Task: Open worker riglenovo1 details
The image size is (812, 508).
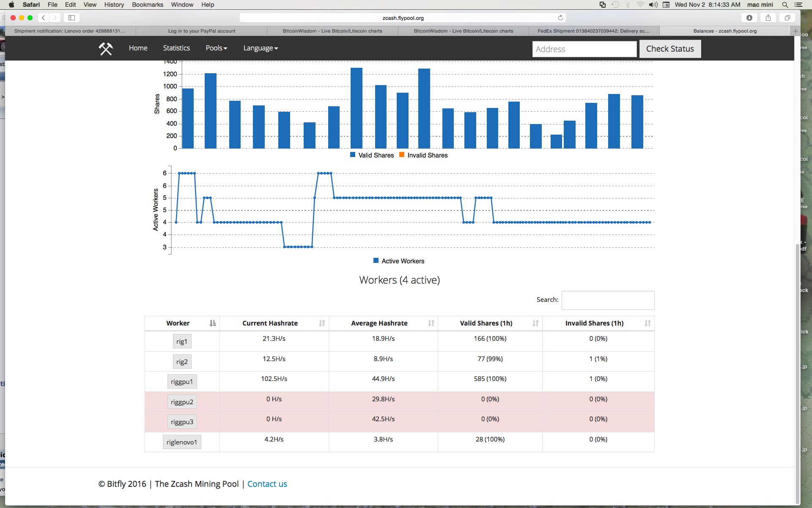Action: tap(182, 442)
